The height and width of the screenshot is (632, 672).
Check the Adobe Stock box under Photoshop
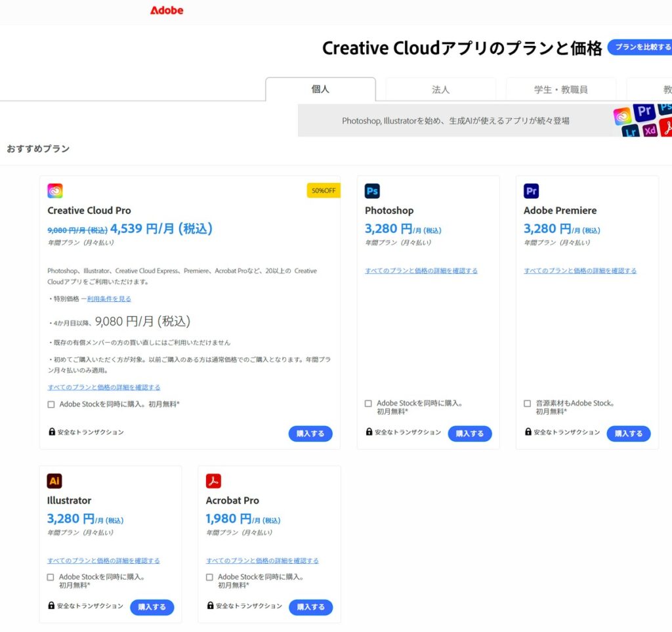click(x=368, y=404)
